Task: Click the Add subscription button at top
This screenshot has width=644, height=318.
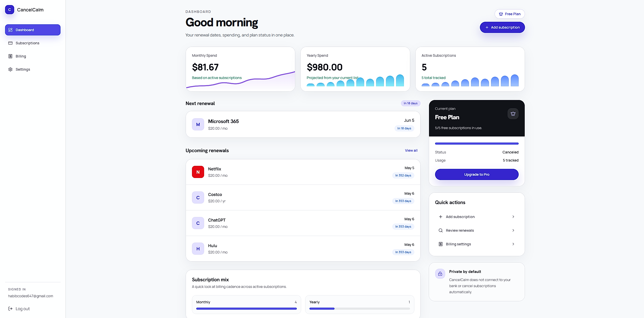Action: [502, 27]
